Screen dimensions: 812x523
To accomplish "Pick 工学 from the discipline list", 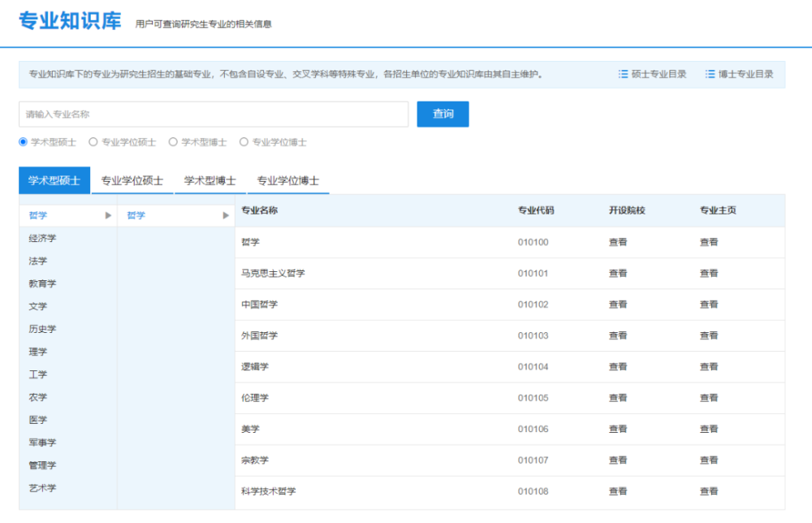I will [38, 374].
